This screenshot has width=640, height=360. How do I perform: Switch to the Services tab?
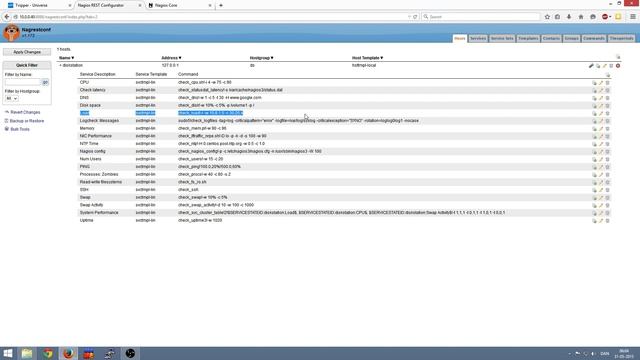[x=478, y=38]
